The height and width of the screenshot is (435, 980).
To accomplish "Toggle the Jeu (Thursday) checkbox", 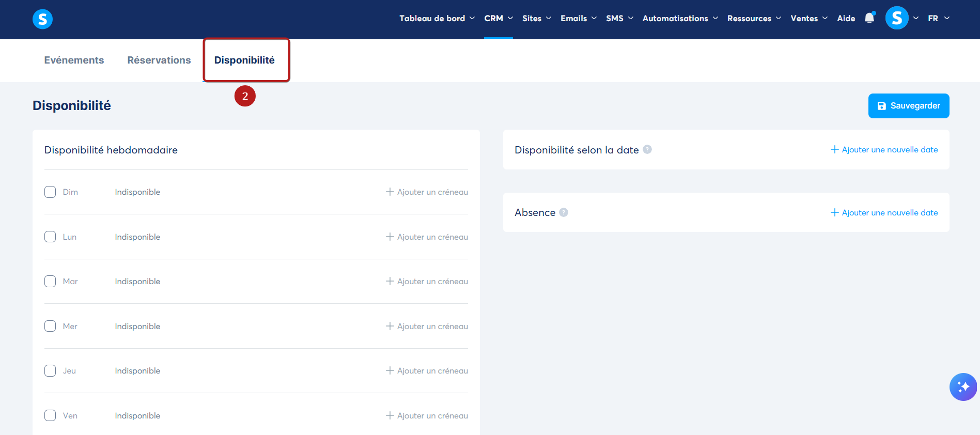I will click(50, 371).
